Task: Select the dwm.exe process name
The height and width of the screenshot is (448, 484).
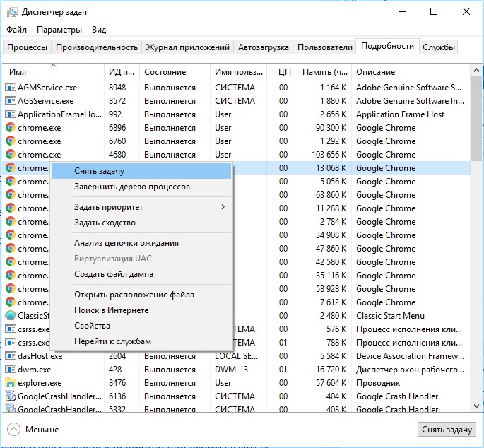Action: click(34, 370)
